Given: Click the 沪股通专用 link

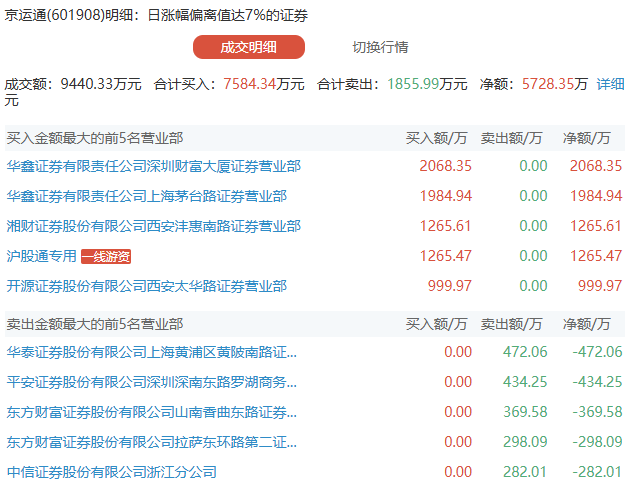Looking at the screenshot, I should [41, 256].
